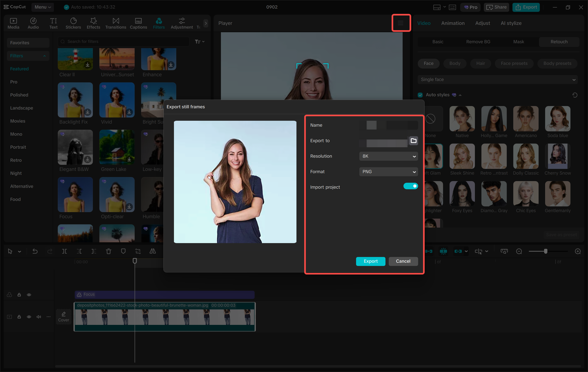588x372 pixels.
Task: Open the Format PNG dropdown
Action: pos(388,172)
